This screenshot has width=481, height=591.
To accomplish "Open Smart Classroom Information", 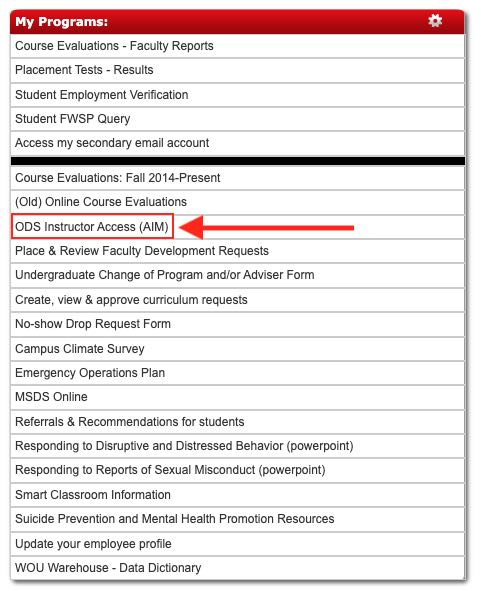I will (93, 495).
